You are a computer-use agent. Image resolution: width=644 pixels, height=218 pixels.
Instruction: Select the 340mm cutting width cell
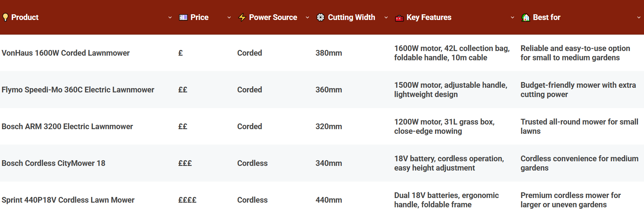click(329, 163)
